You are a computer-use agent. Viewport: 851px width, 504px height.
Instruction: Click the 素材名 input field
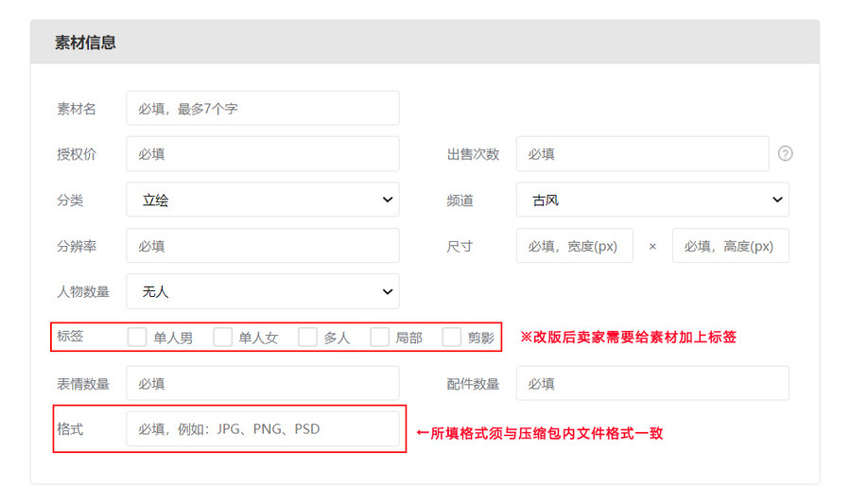point(262,108)
